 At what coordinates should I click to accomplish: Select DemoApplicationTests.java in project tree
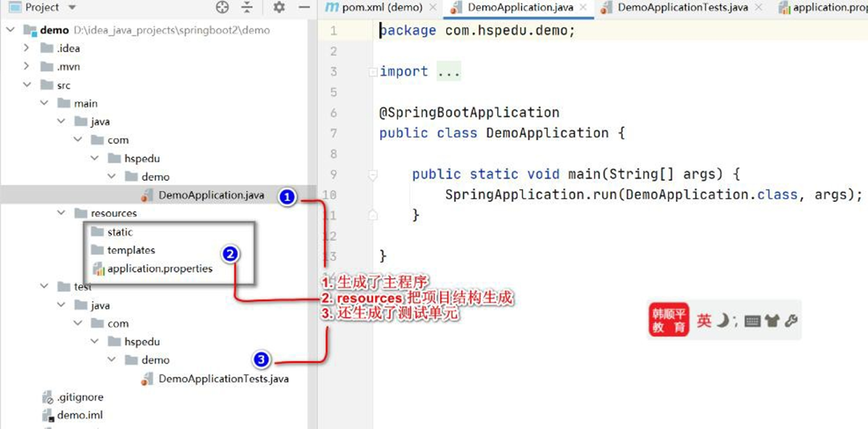pos(223,378)
